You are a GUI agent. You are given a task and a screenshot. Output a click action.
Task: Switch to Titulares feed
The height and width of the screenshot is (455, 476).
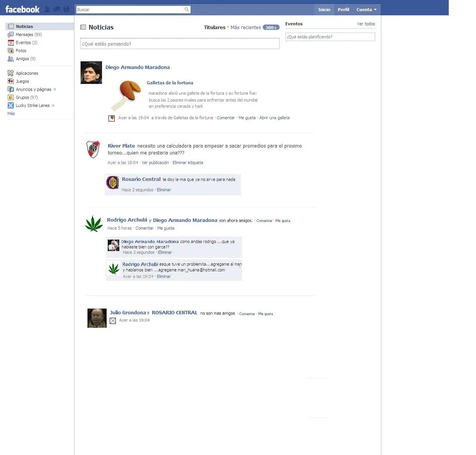pyautogui.click(x=215, y=28)
